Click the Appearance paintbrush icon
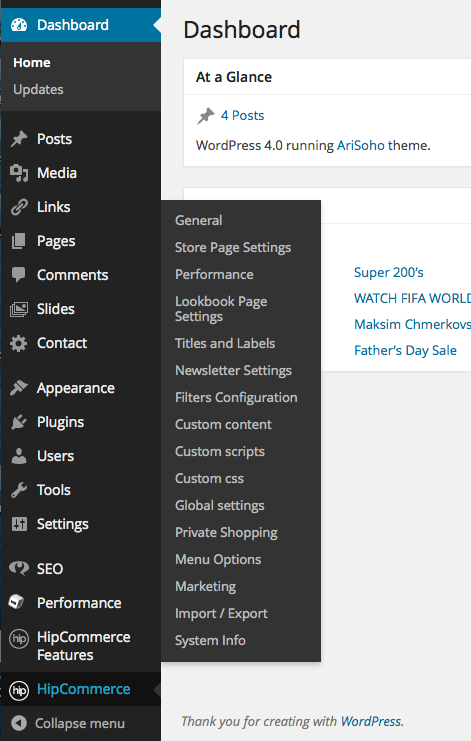 click(19, 388)
